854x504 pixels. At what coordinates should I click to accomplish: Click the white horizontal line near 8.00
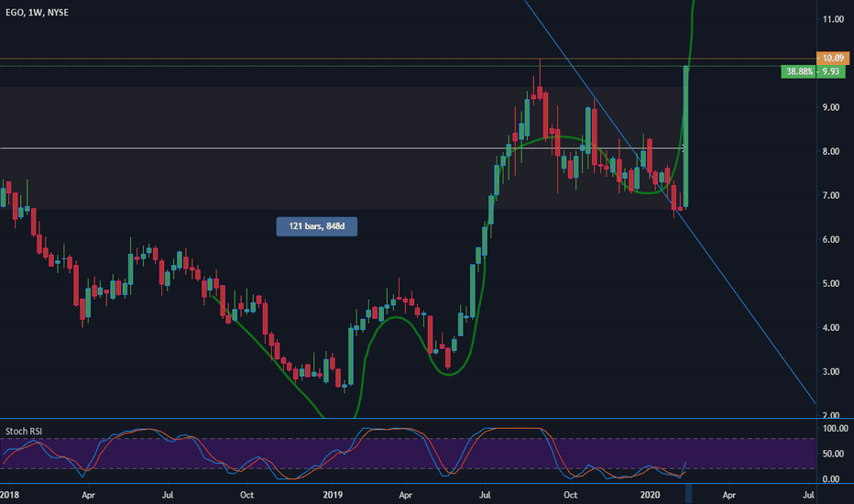coord(342,148)
